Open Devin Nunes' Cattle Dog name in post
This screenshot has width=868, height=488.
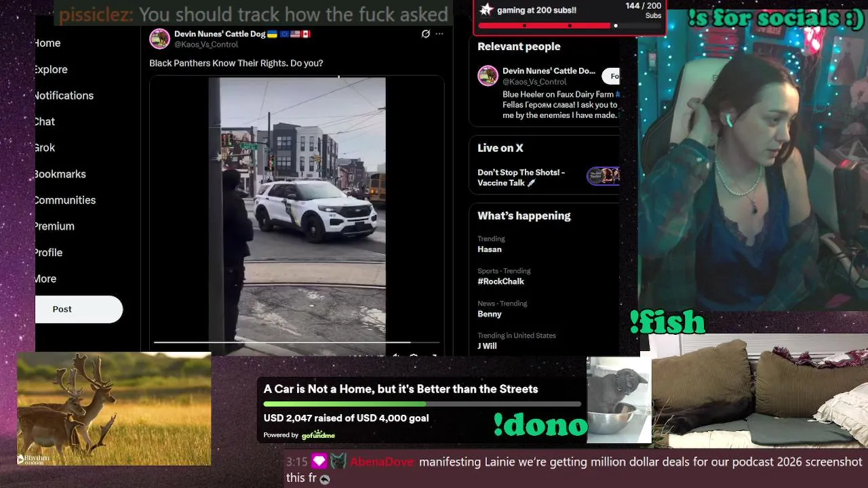220,34
